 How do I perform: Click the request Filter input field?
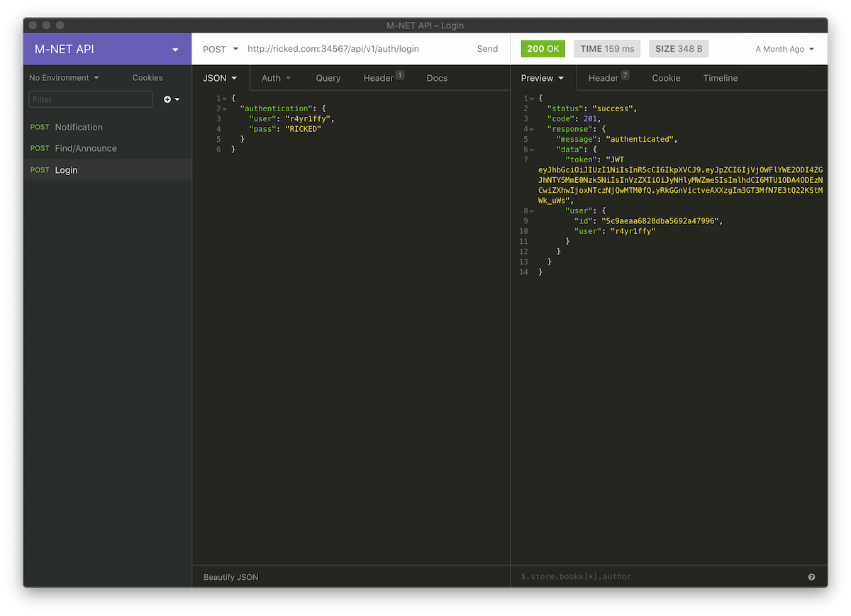coord(91,99)
